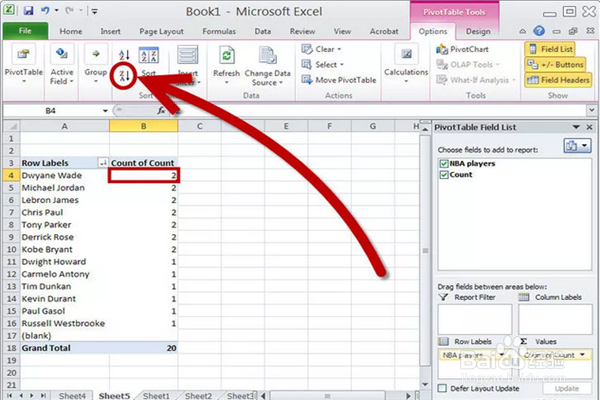Open the field list layout dropdown
This screenshot has height=400, width=600.
[577, 146]
